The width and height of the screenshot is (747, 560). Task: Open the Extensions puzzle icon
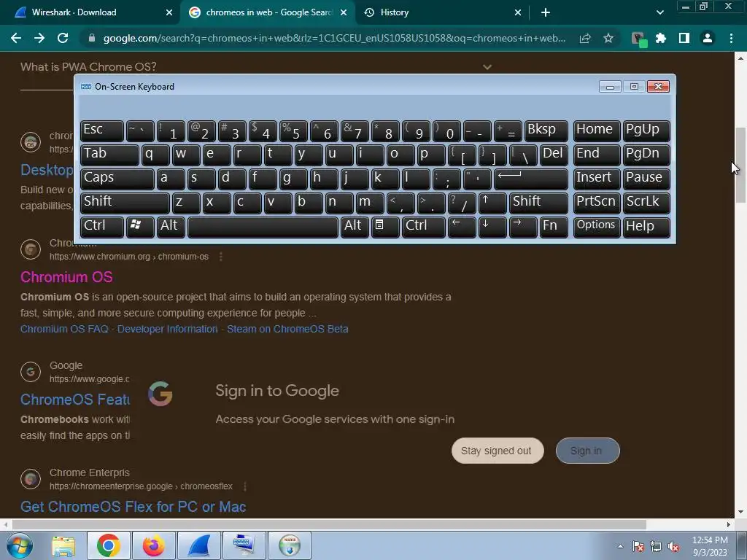point(661,38)
